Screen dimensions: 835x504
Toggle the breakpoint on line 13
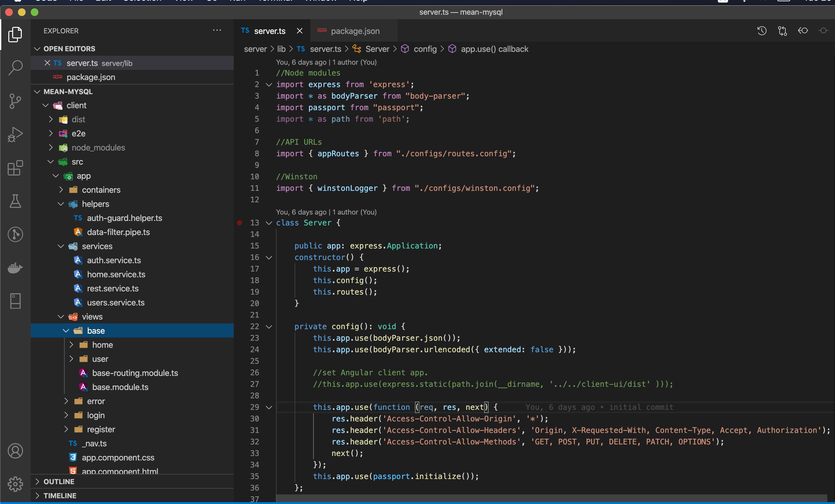[x=239, y=223]
